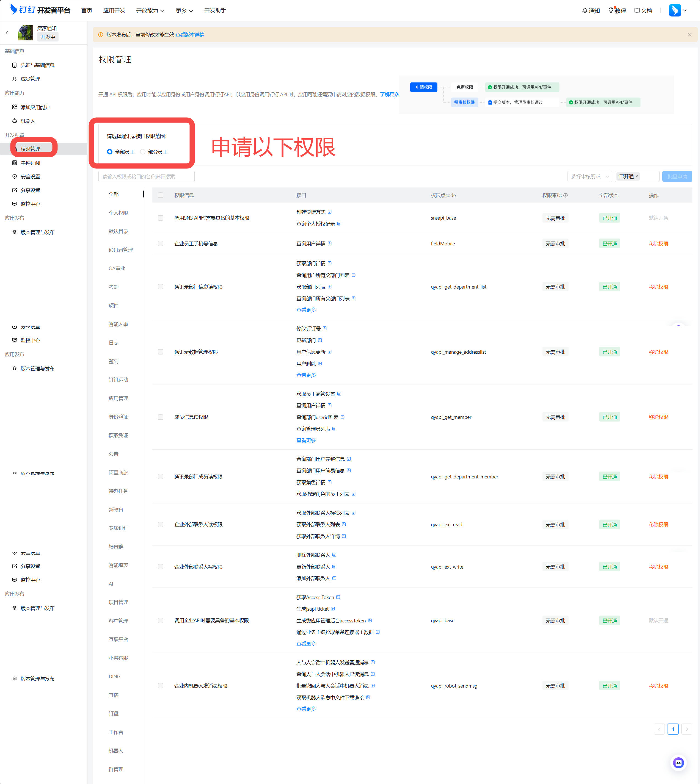Viewport: 700px width, 784px height.
Task: Click the previous page arrow
Action: 659,729
